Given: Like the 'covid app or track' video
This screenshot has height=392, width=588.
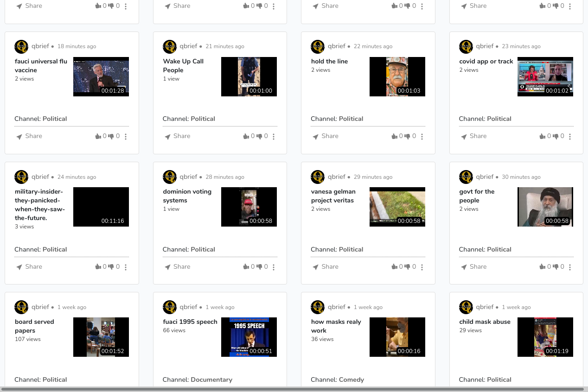Looking at the screenshot, I should pos(543,136).
